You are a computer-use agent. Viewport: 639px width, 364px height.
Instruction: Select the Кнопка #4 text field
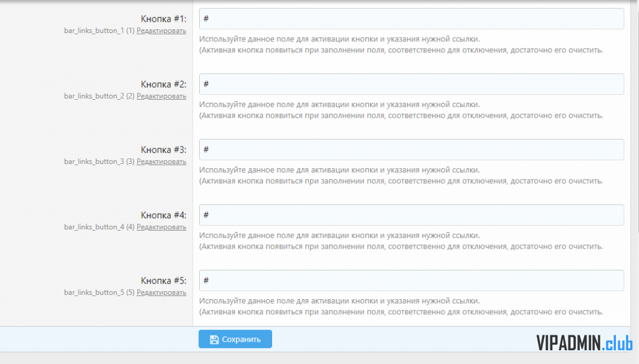click(411, 215)
